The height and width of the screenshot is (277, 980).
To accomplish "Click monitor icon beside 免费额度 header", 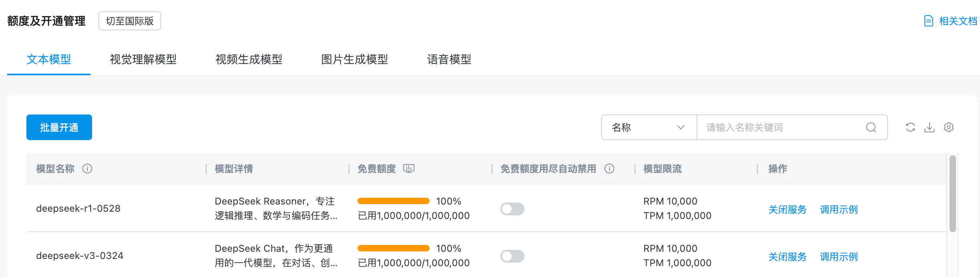I will tap(409, 169).
